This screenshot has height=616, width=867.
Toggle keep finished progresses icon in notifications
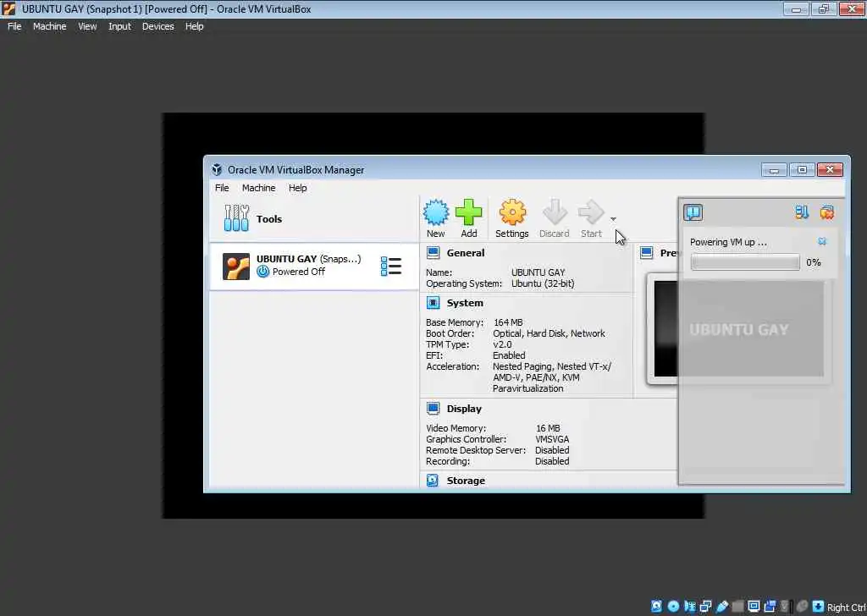click(802, 212)
